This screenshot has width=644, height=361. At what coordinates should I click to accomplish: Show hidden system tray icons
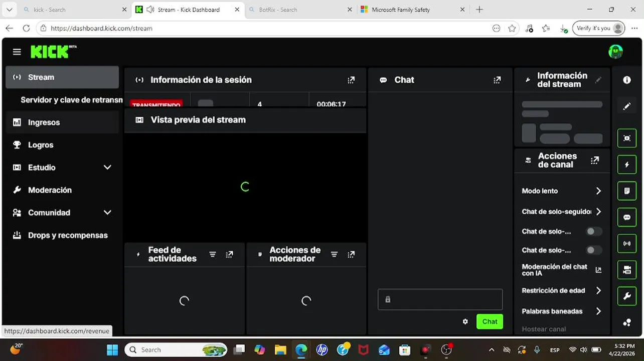(x=492, y=350)
